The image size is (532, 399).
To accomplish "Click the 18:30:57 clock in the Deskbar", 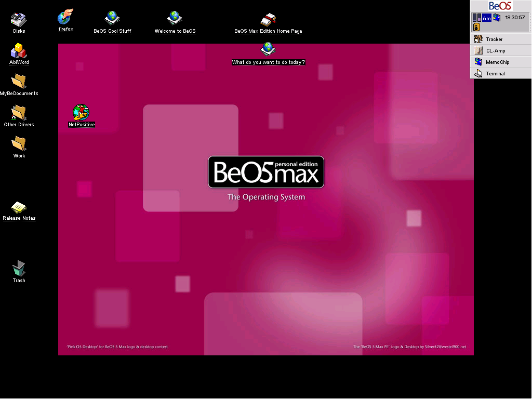I will 515,17.
